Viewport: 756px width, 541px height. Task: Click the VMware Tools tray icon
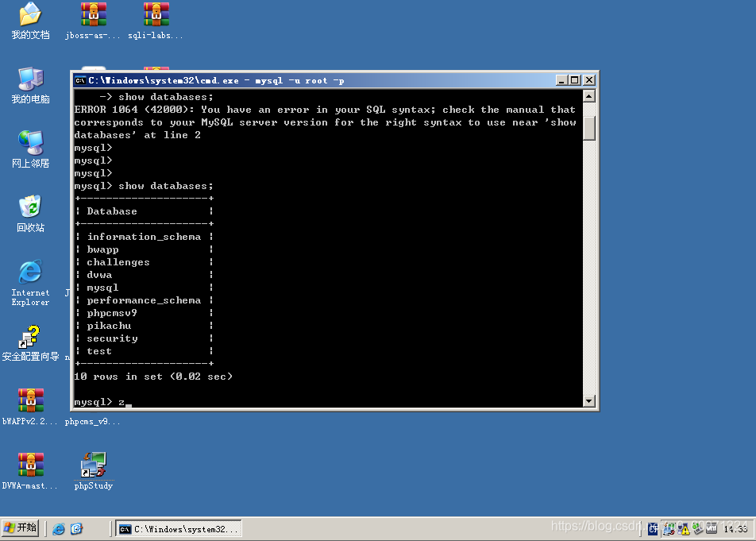tap(712, 529)
